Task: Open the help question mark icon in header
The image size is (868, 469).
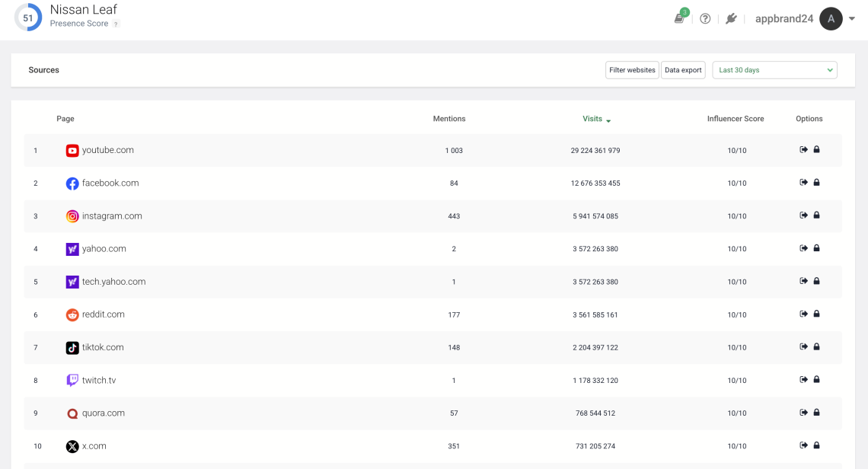Action: click(x=705, y=19)
